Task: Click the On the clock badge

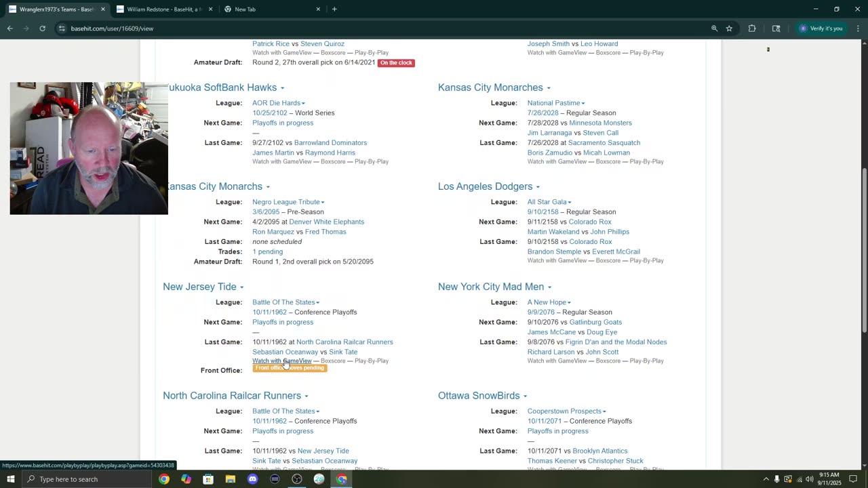Action: click(396, 62)
